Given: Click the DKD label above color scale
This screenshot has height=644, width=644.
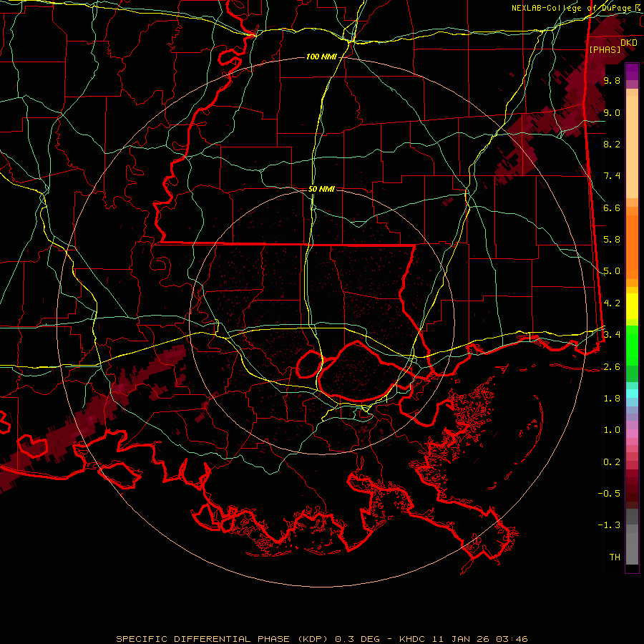Looking at the screenshot, I should pyautogui.click(x=629, y=43).
